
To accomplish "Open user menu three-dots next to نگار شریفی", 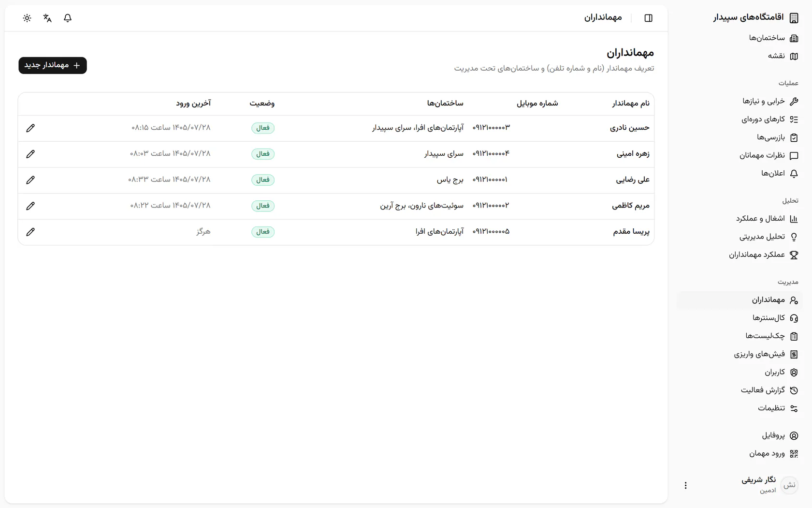I will 685,485.
